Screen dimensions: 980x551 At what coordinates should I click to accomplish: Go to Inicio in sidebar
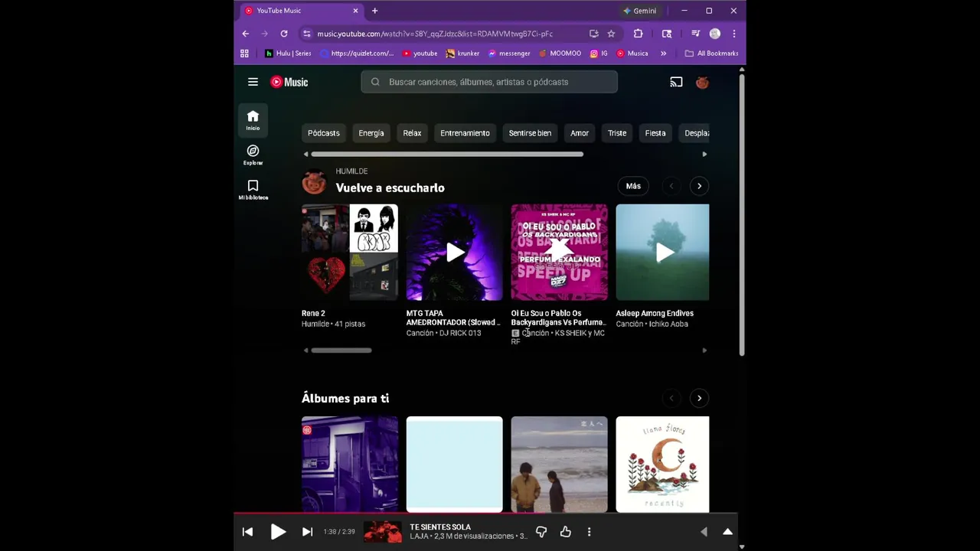pos(253,120)
